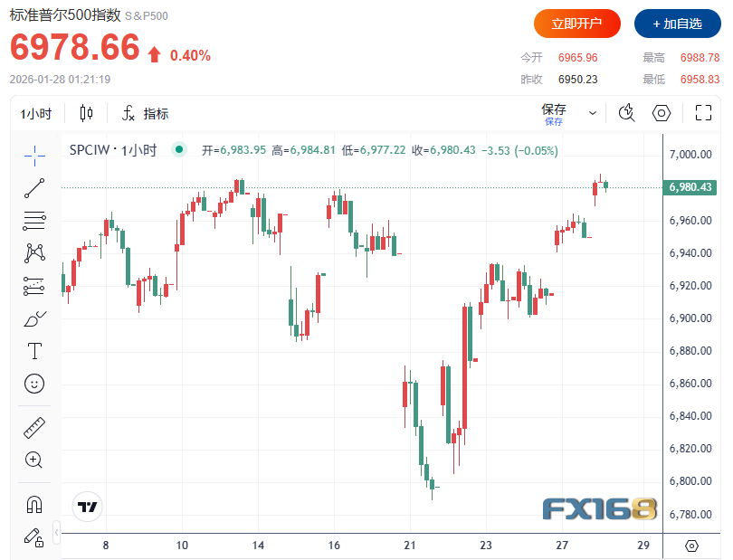The width and height of the screenshot is (733, 560).
Task: Click the 6,980.43 price scale label
Action: [690, 187]
